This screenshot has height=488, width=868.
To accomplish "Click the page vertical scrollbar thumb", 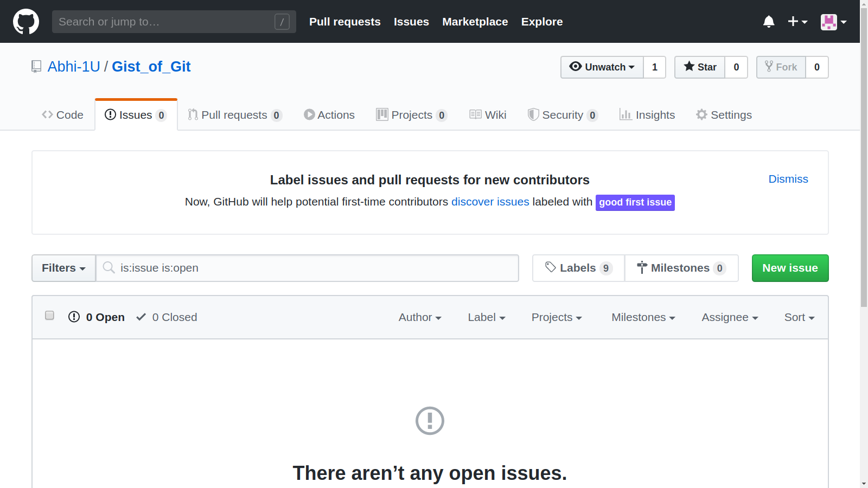I will (864, 157).
